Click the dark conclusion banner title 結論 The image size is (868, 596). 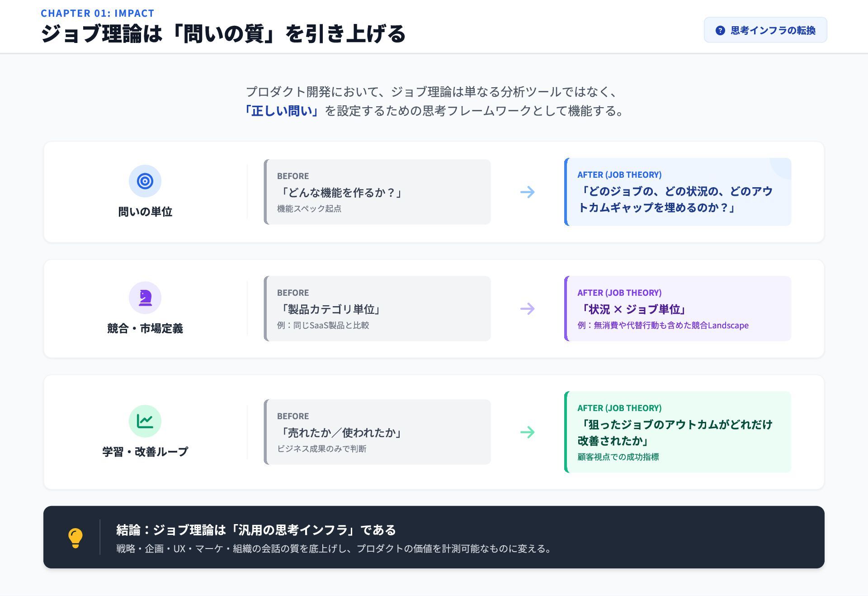[x=256, y=530]
